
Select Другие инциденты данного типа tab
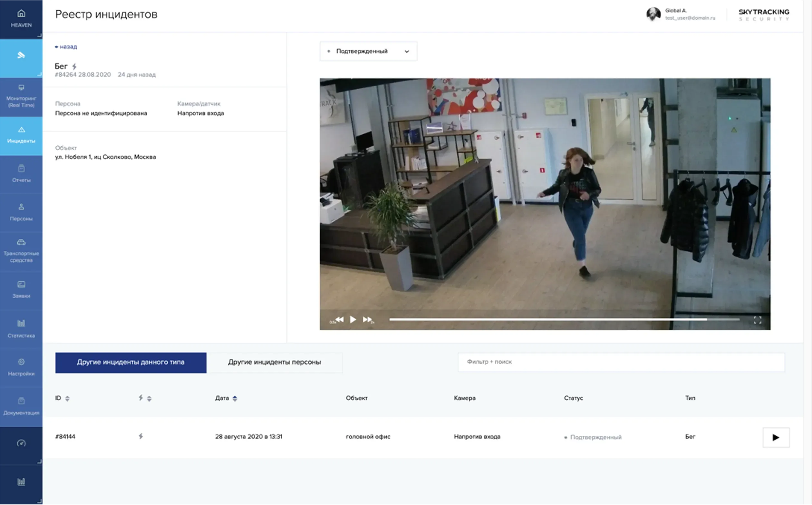[131, 362]
